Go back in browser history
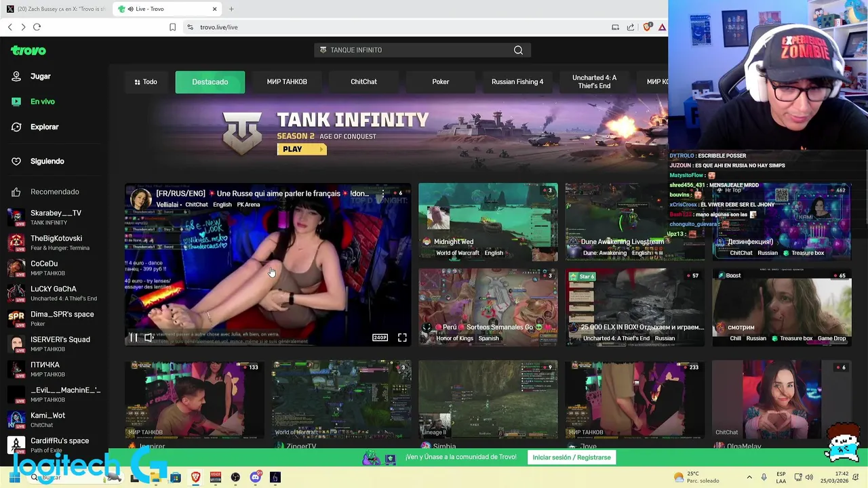868x488 pixels. point(9,27)
